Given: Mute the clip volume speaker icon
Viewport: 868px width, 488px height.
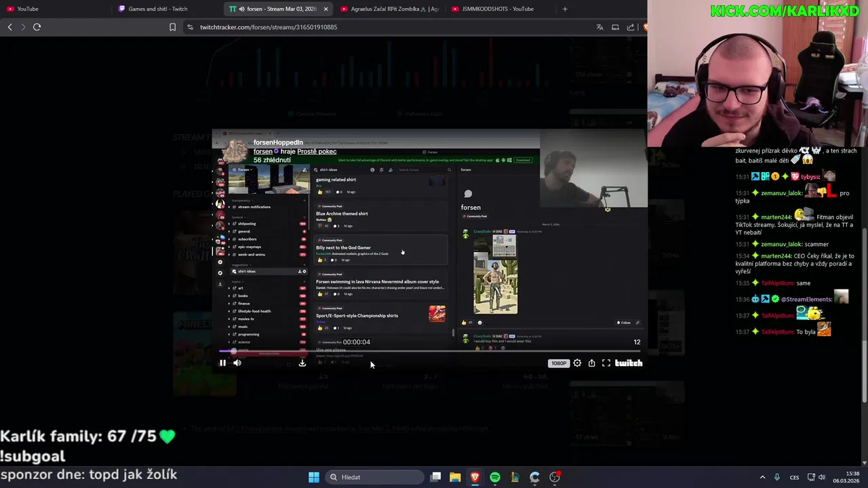Looking at the screenshot, I should [x=237, y=363].
